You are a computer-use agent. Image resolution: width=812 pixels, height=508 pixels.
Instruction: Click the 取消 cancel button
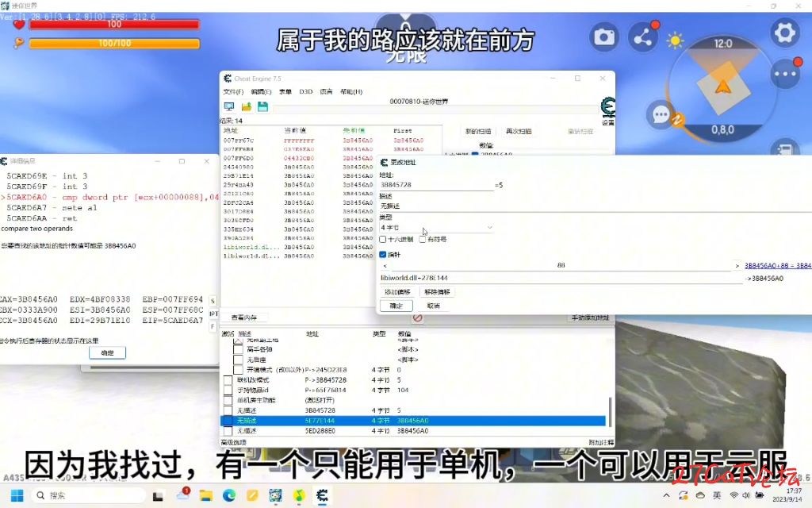pyautogui.click(x=434, y=306)
